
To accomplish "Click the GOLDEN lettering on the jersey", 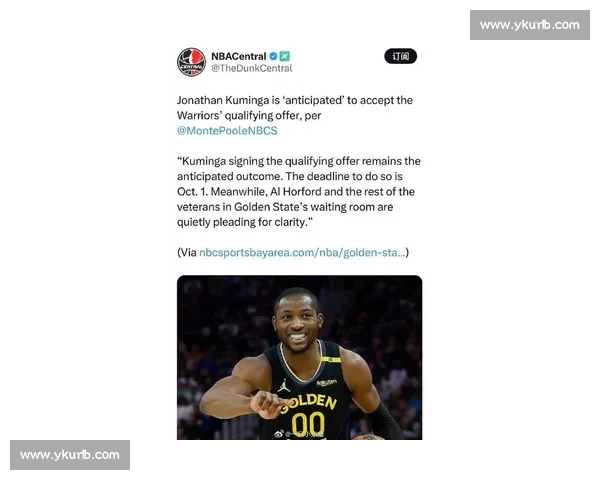I will (x=311, y=403).
